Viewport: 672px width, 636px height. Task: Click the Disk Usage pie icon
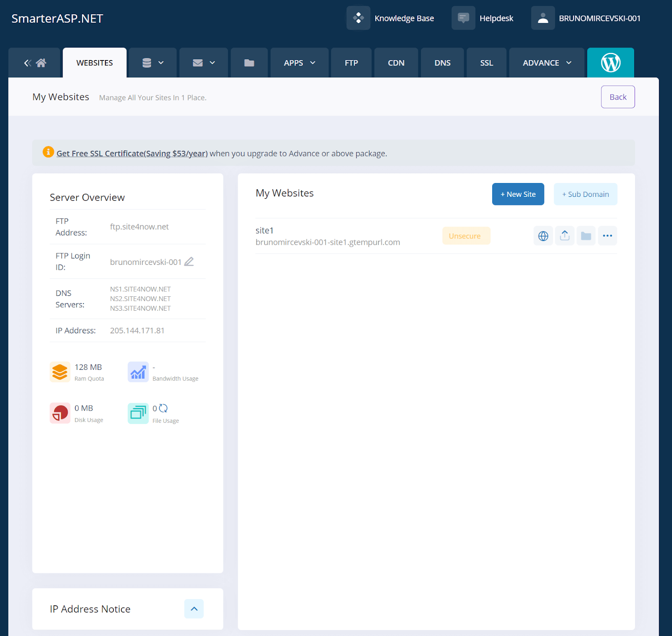tap(60, 413)
